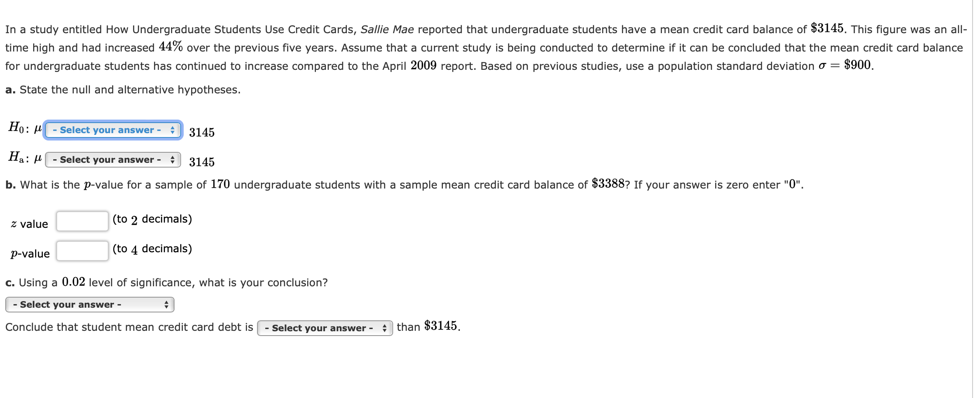The image size is (980, 398).
Task: Click '- Select your answer -' text under part c
Action: point(67,304)
